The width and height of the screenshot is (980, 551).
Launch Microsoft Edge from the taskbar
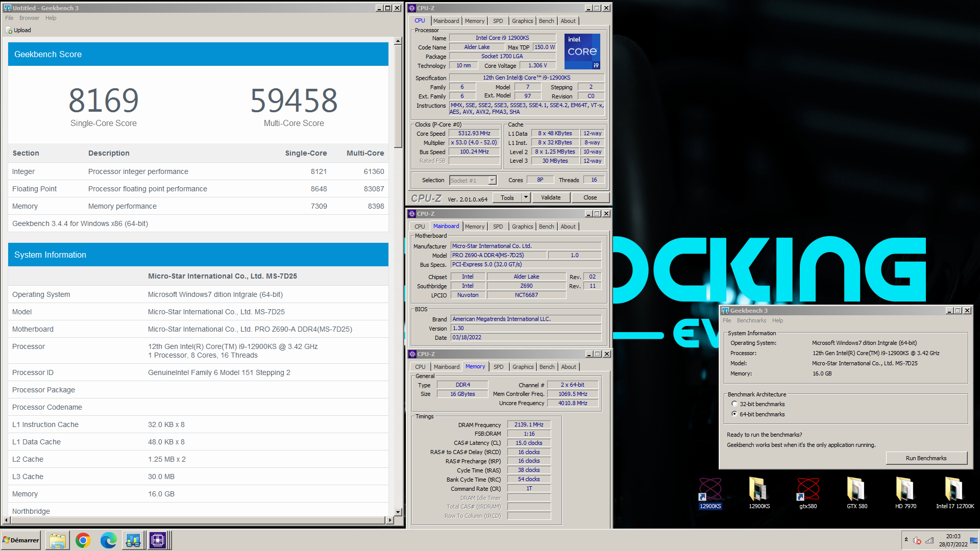pos(108,540)
